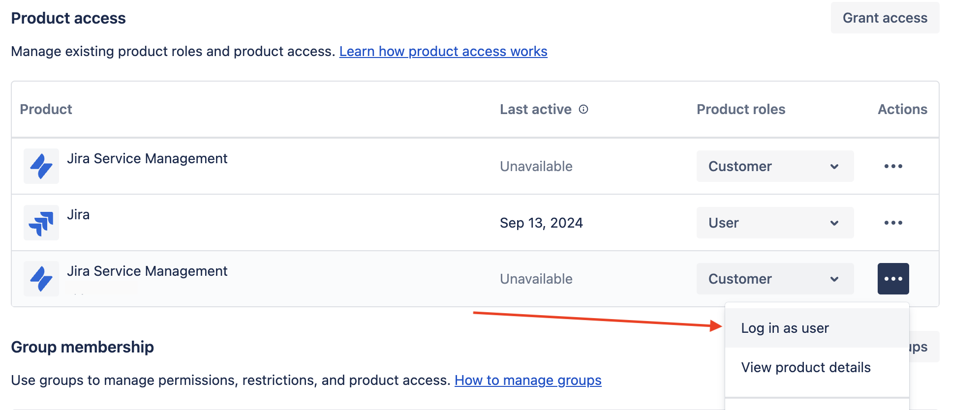Open Customer role dropdown in first row
The width and height of the screenshot is (980, 410).
775,166
